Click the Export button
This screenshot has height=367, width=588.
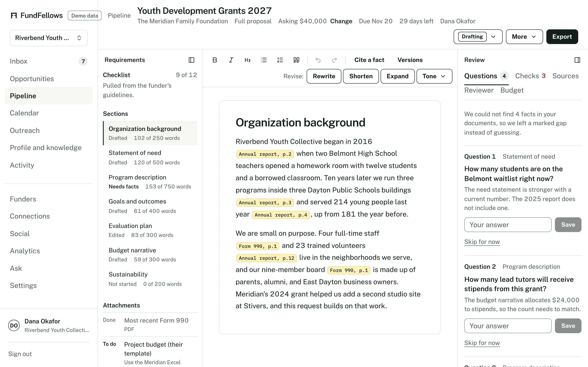(x=562, y=37)
